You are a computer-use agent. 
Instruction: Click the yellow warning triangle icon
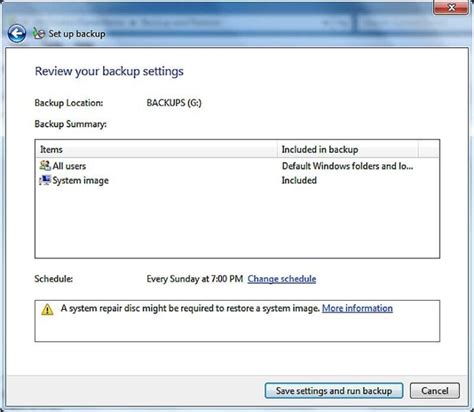point(47,309)
